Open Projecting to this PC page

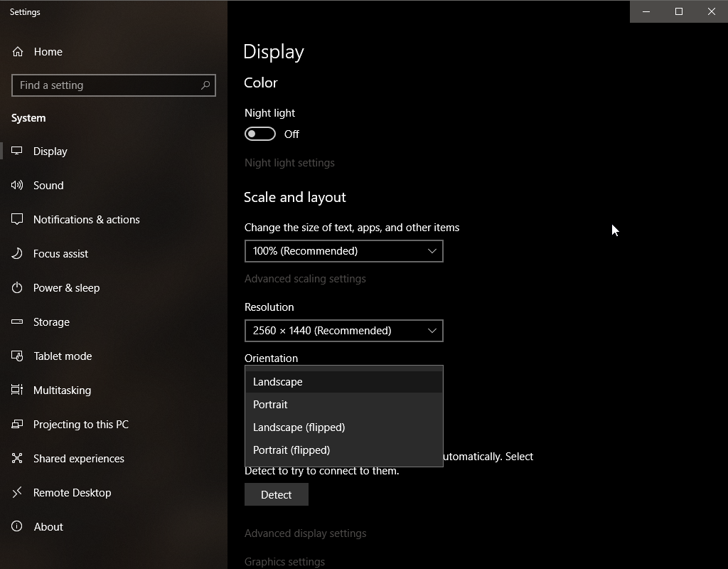[114, 424]
